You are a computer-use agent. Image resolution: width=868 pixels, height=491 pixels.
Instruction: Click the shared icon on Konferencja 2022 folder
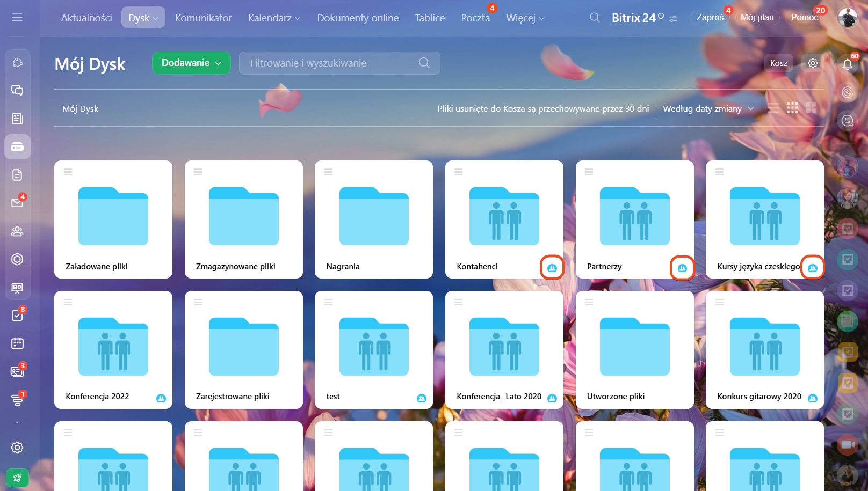tap(161, 398)
